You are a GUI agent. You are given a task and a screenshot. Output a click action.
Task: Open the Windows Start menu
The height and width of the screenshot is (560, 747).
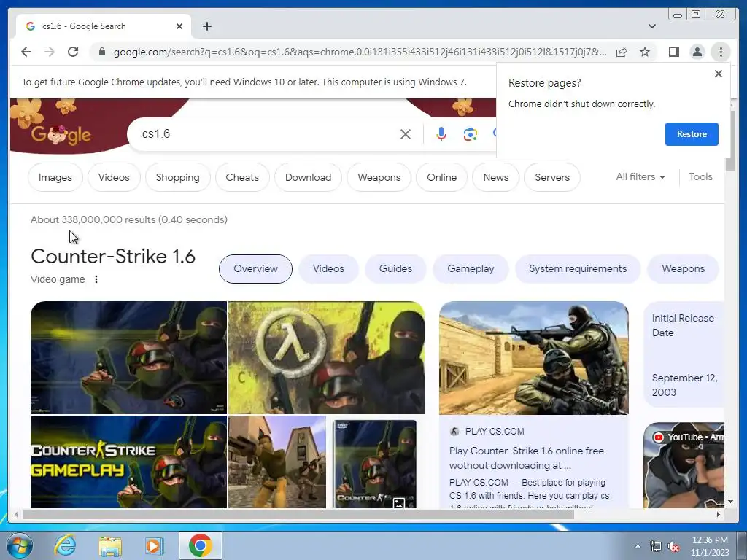(x=20, y=545)
